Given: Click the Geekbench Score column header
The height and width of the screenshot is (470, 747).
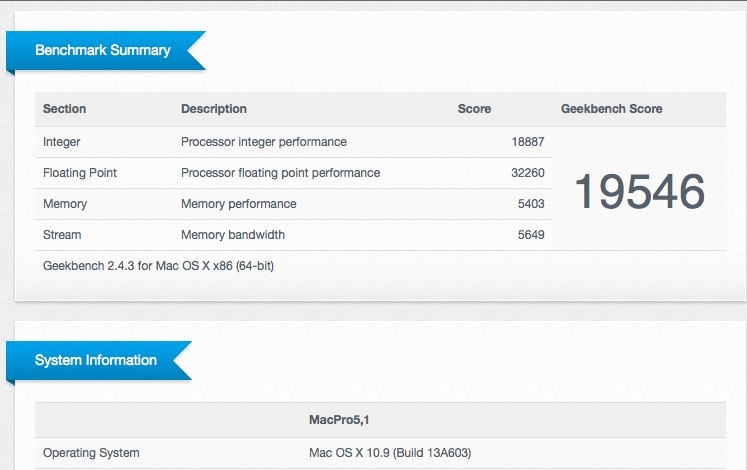Looking at the screenshot, I should coord(611,109).
